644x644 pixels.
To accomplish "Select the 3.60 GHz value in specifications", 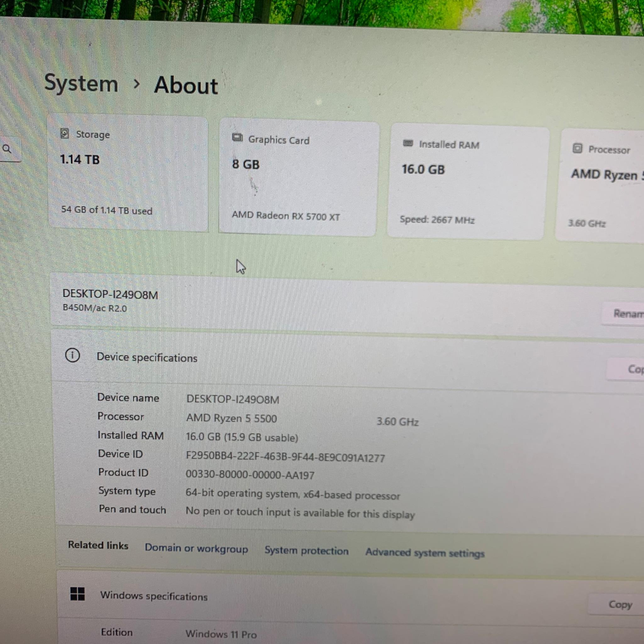I will click(397, 422).
